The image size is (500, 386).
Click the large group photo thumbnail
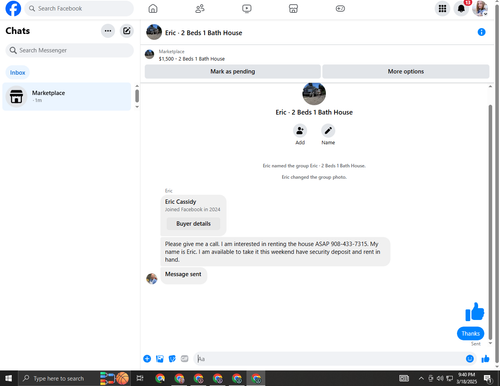click(314, 94)
